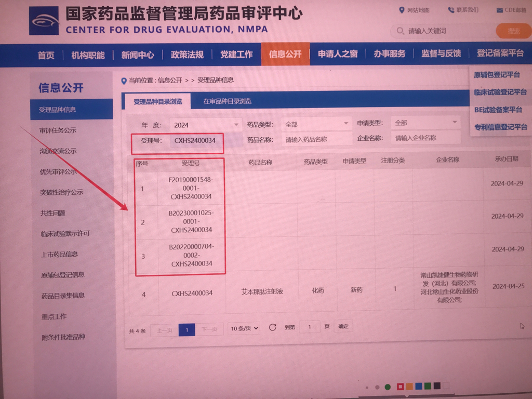Click the 到第 page jump number field
532x399 pixels.
click(x=310, y=327)
